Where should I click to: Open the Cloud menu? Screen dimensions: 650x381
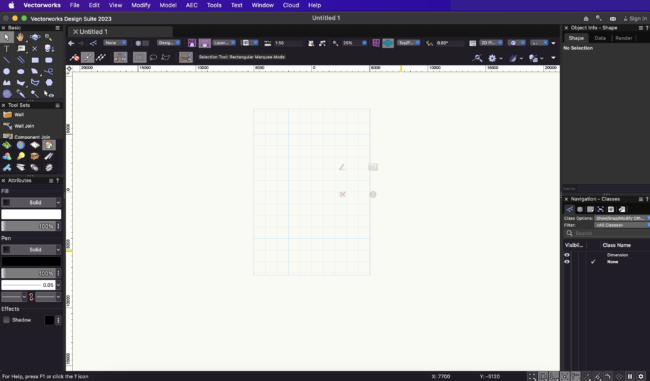pos(291,5)
